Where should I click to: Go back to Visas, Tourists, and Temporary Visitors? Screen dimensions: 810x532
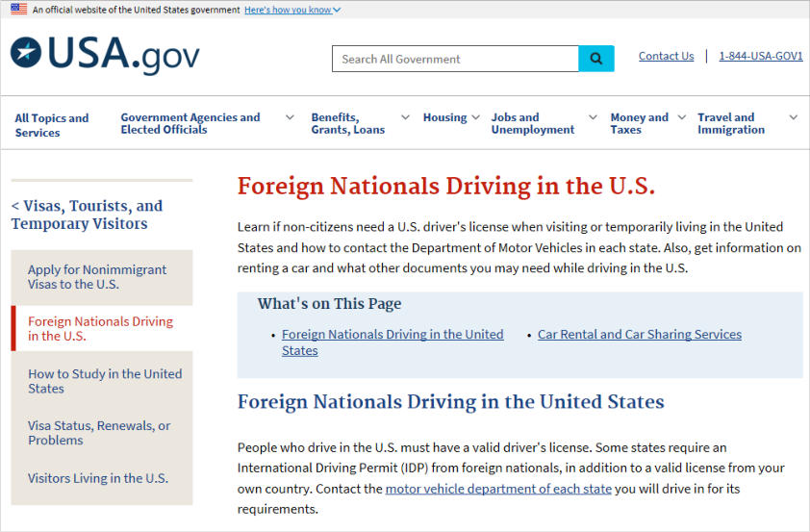(x=87, y=215)
